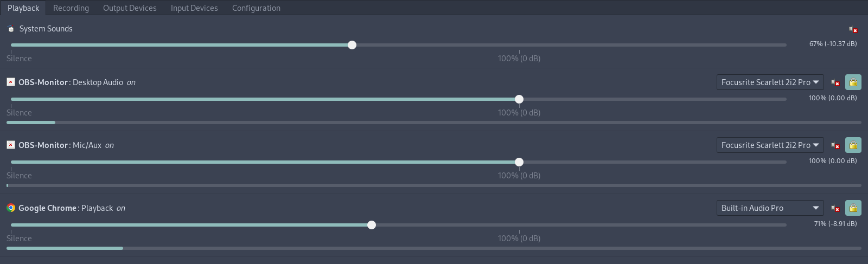Click the System Sounds icon

(x=11, y=29)
